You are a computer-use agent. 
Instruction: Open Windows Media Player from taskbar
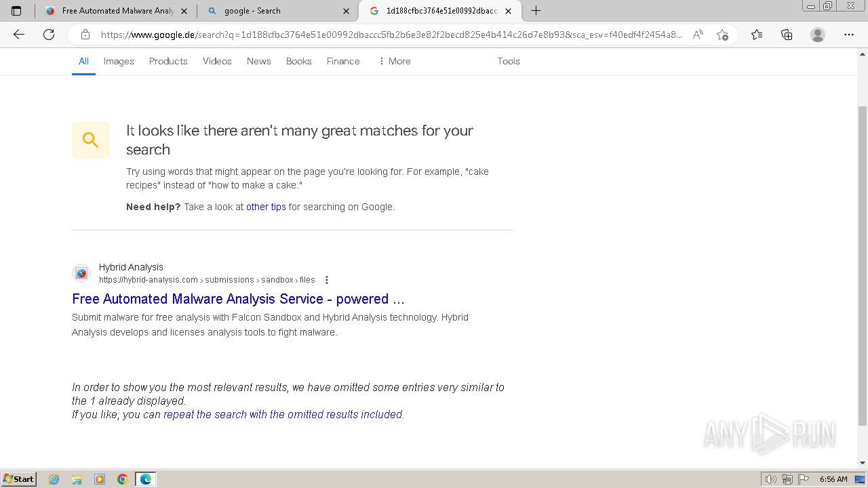[x=100, y=479]
